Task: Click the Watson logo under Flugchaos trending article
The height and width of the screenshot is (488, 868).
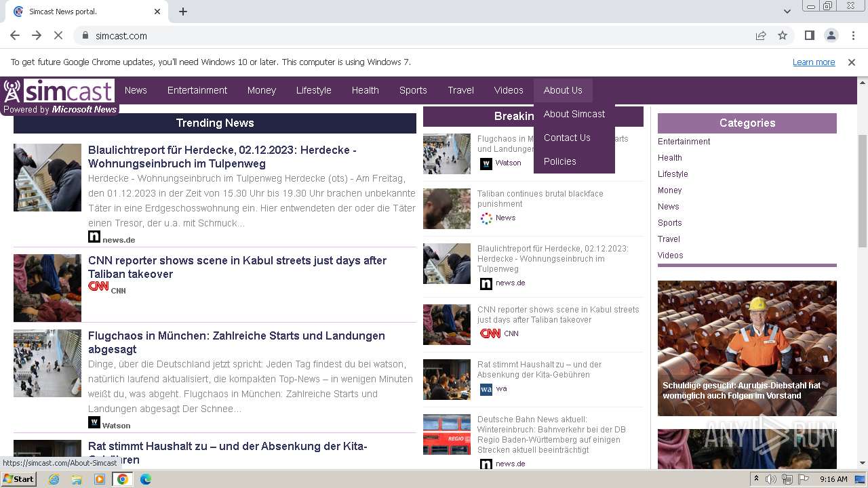Action: tap(94, 422)
